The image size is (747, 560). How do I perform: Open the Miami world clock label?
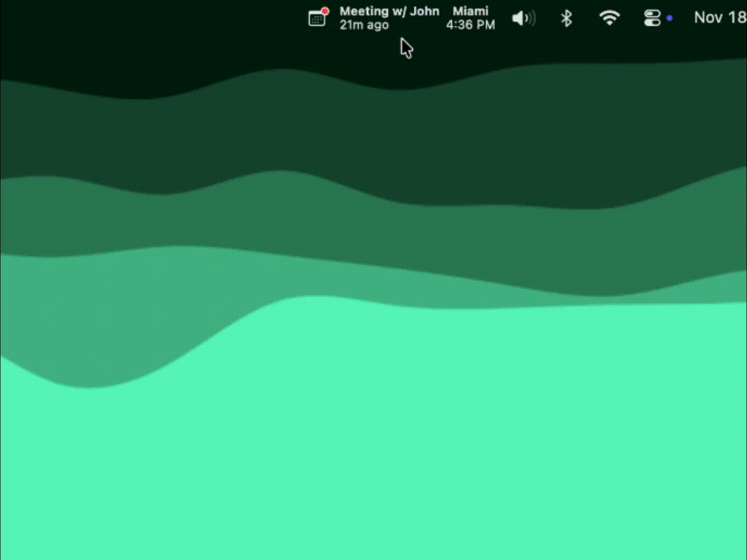tap(471, 11)
